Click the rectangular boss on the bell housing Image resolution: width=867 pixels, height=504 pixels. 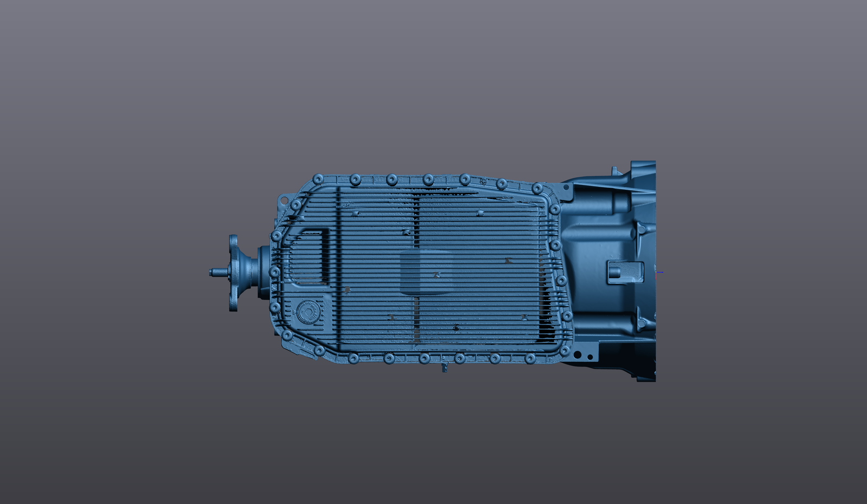[x=626, y=271]
